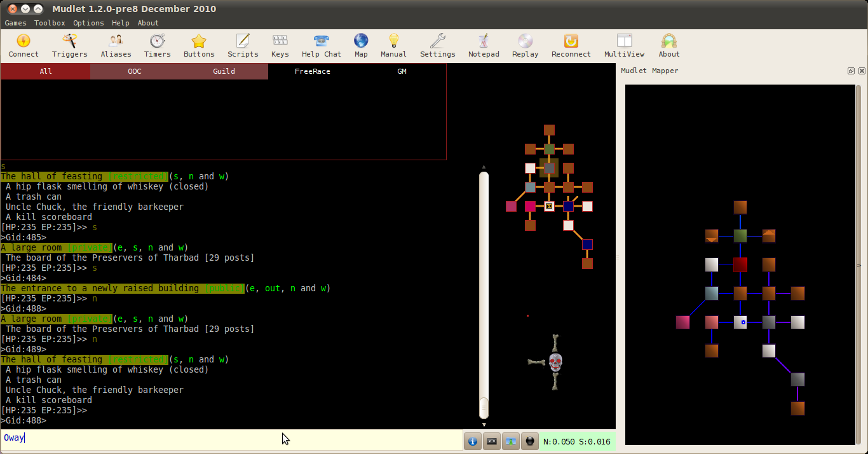Viewport: 868px width, 454px height.
Task: Switch to the GM chat tab
Action: point(402,71)
